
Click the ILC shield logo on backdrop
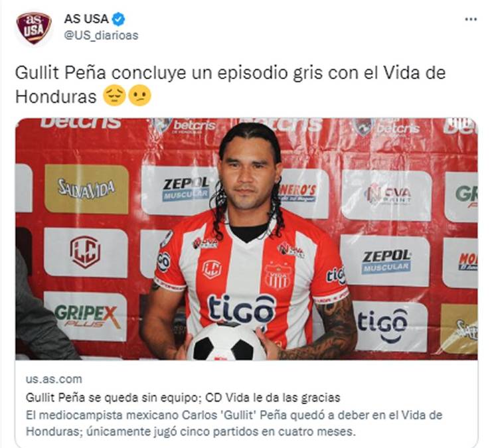pos(86,252)
